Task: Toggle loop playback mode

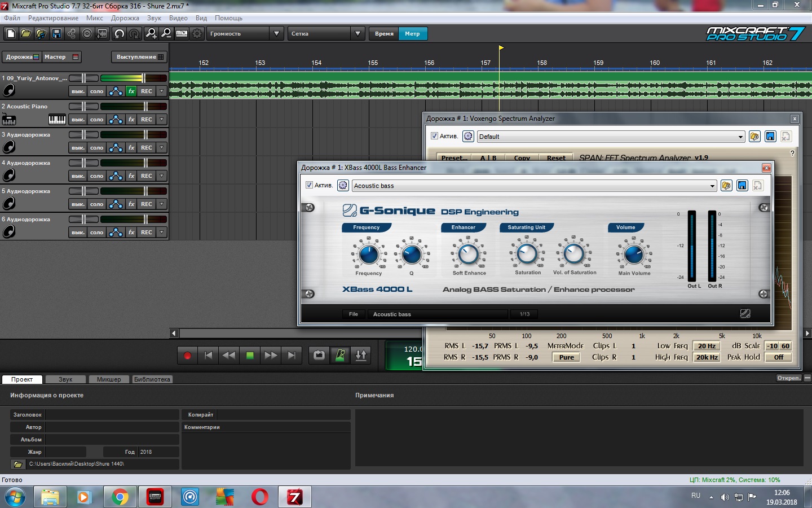Action: click(319, 356)
